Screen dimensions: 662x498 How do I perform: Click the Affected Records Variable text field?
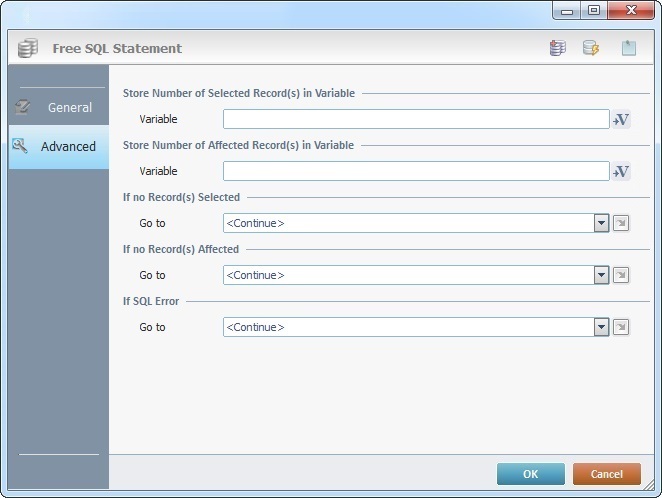[415, 172]
